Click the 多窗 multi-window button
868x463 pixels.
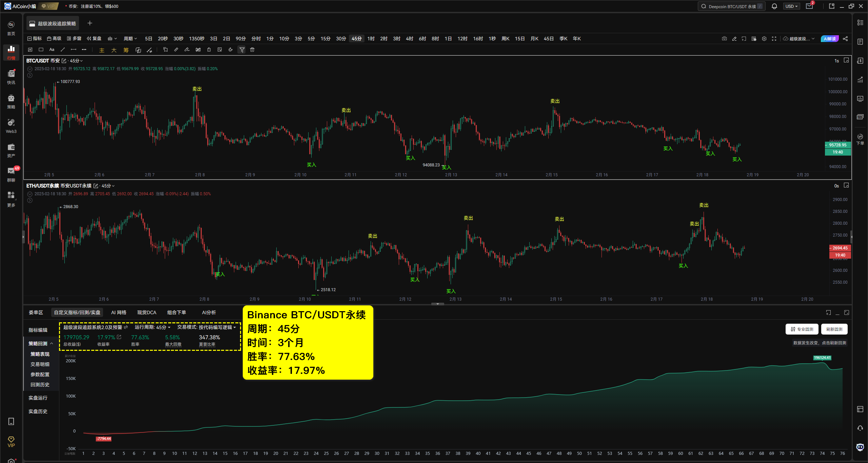click(74, 39)
